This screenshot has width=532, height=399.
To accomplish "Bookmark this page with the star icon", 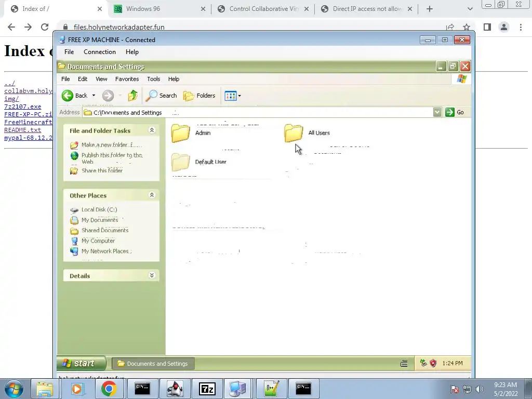I will coord(467,27).
